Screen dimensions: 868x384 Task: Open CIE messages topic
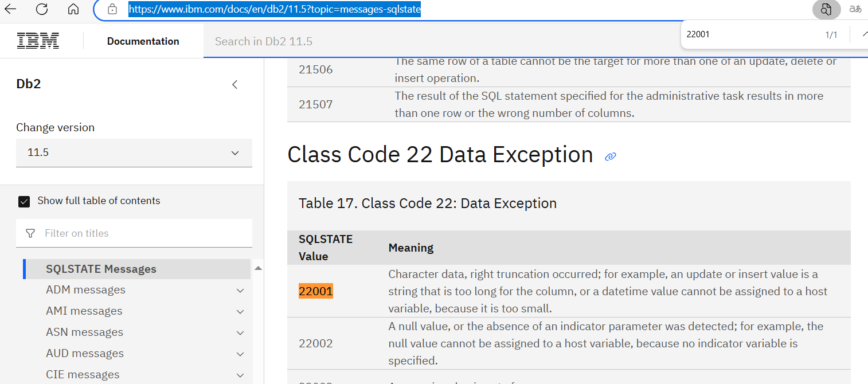click(x=83, y=375)
